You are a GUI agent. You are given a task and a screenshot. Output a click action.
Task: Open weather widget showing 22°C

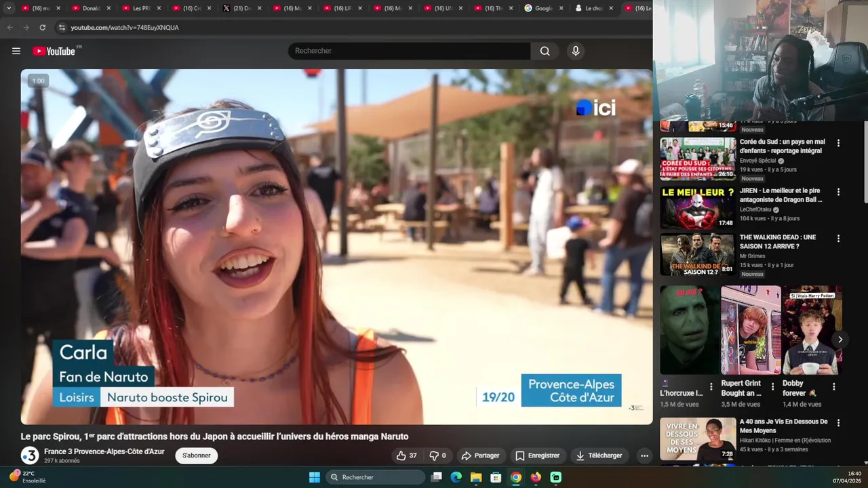pos(27,476)
